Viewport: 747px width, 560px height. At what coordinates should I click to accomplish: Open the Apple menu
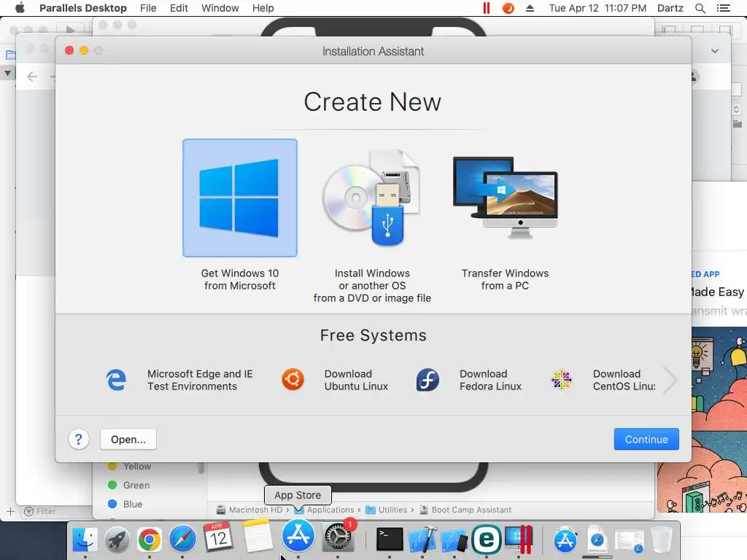(20, 8)
